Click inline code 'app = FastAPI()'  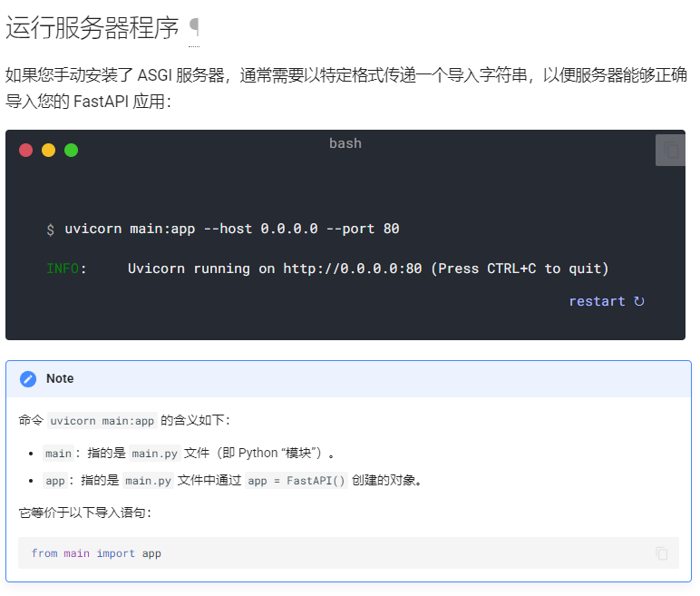(297, 480)
